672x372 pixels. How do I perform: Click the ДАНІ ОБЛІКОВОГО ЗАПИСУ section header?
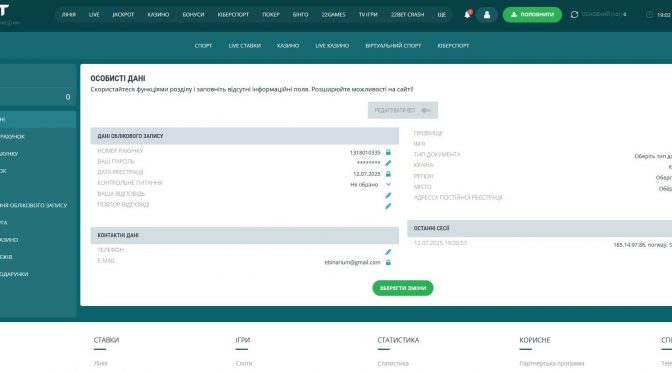(244, 136)
